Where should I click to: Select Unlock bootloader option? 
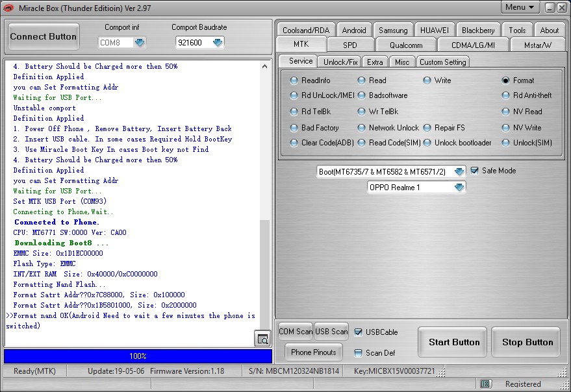coord(427,143)
